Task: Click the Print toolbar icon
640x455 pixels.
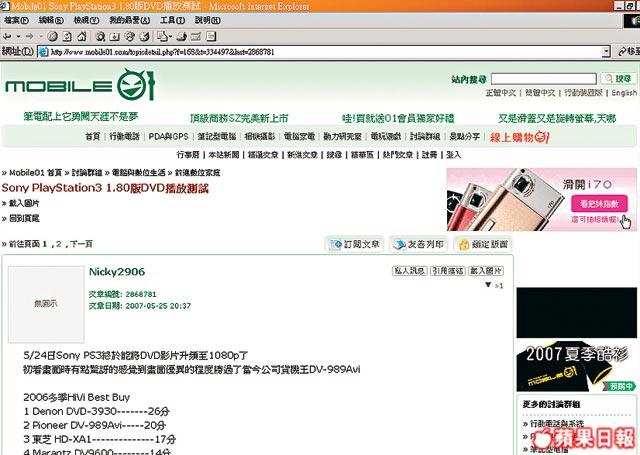Action: click(x=182, y=37)
